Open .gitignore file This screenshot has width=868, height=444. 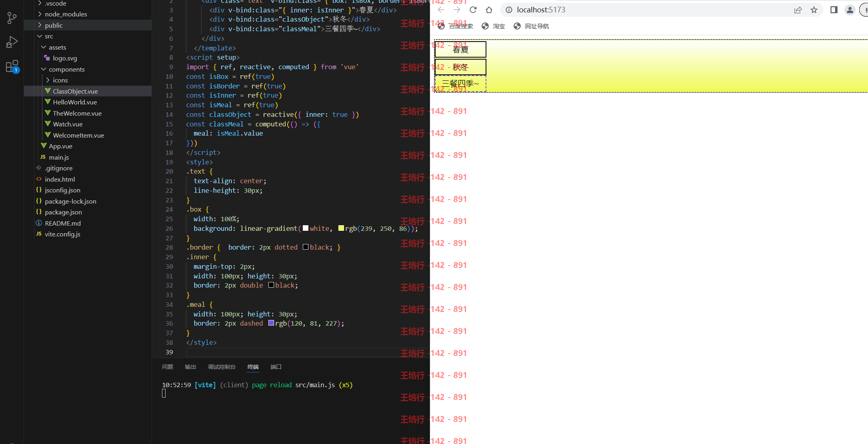click(x=88, y=168)
